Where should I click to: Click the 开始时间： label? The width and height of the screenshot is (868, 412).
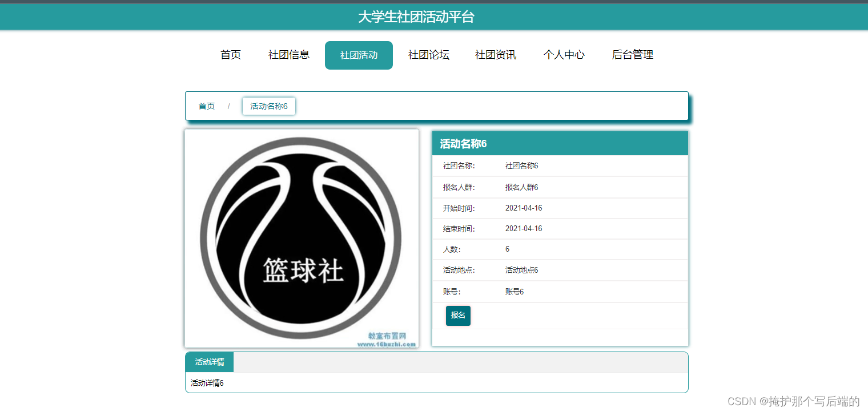pos(459,208)
